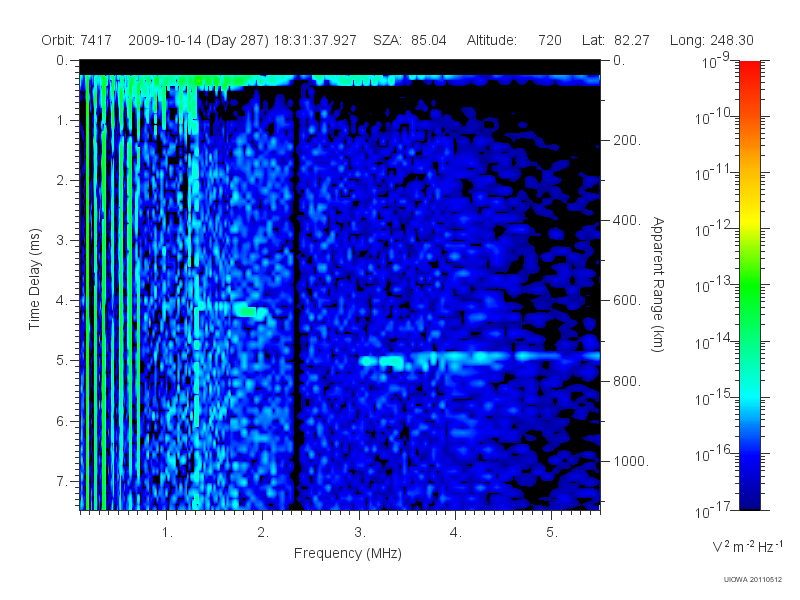
Task: Click the 3. tick label on frequency axis
Action: pos(360,533)
